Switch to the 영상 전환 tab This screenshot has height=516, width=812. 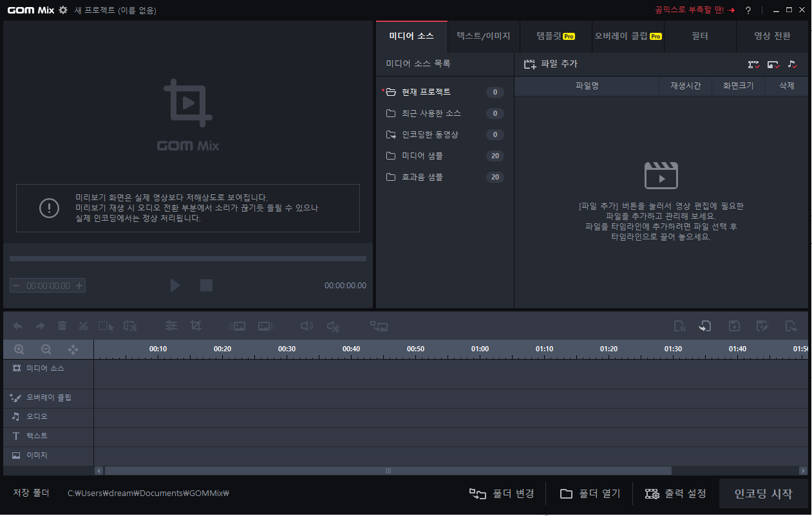click(772, 36)
